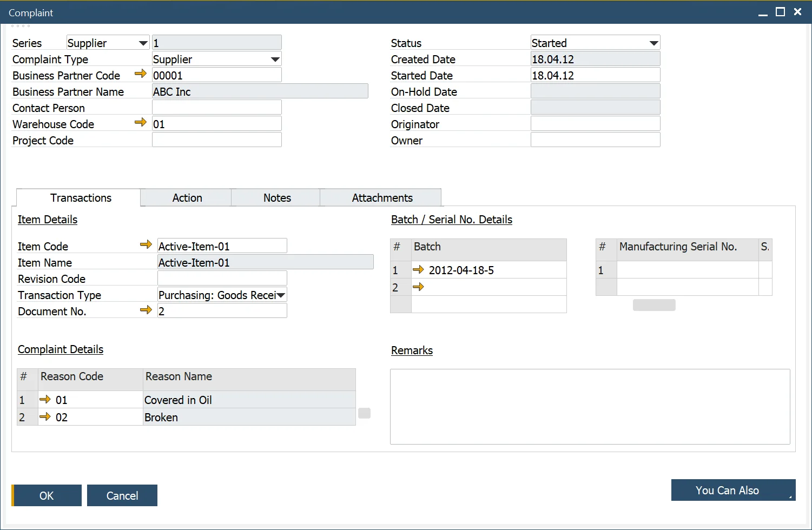Image resolution: width=812 pixels, height=530 pixels.
Task: Open the Notes tab
Action: tap(277, 198)
